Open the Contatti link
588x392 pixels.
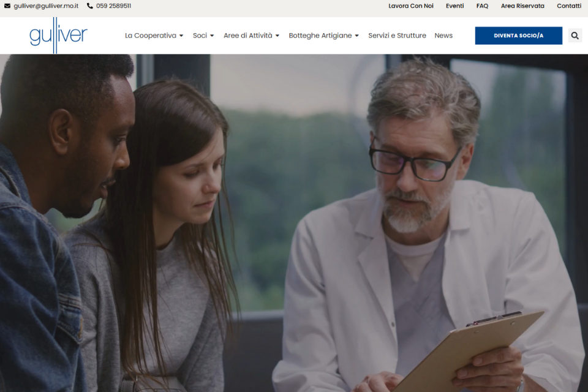[x=568, y=6]
